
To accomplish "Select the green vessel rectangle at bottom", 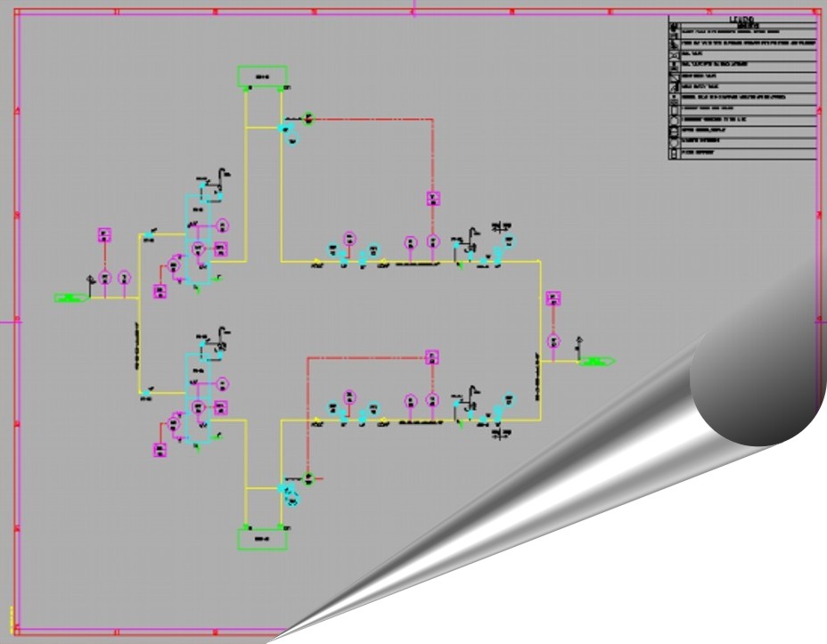I will 262,538.
